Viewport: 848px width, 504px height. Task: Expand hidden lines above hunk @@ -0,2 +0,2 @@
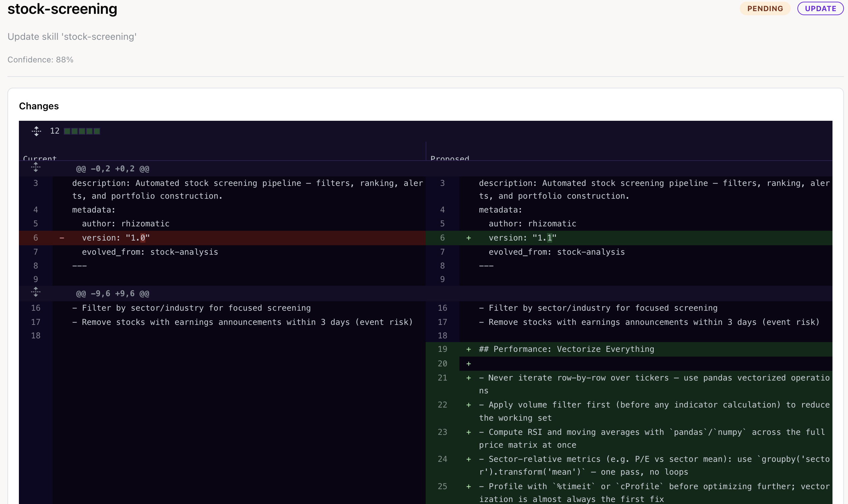tap(36, 167)
